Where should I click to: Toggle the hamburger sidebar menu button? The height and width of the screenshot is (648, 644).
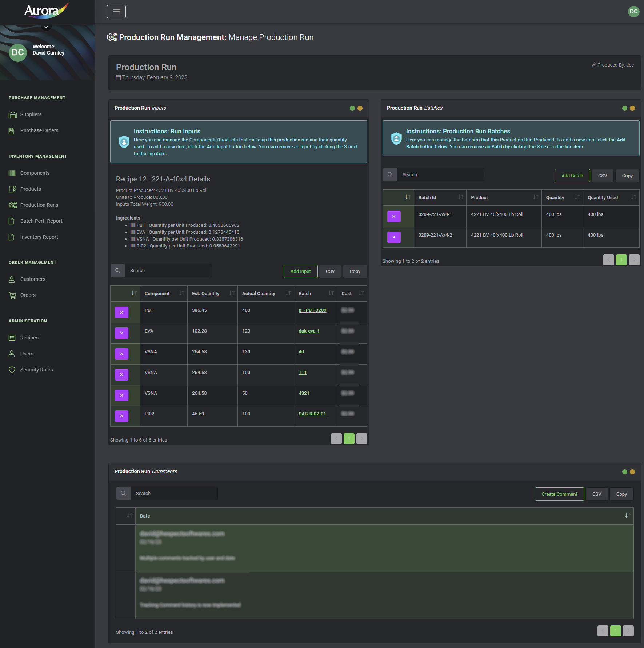[116, 12]
